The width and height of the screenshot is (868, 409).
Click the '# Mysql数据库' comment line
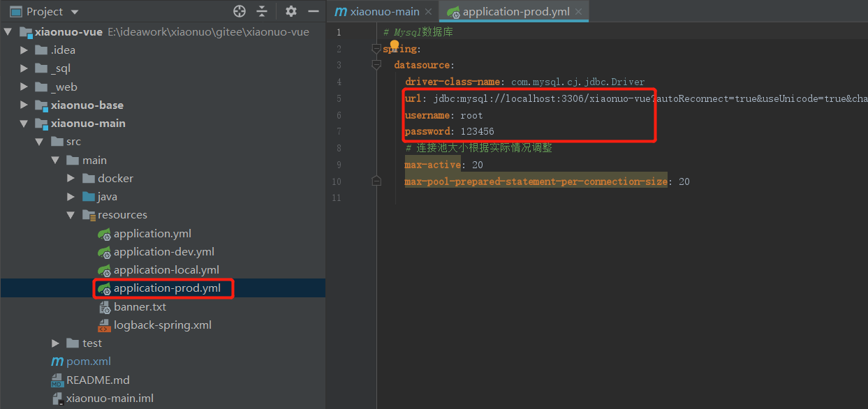pos(418,32)
